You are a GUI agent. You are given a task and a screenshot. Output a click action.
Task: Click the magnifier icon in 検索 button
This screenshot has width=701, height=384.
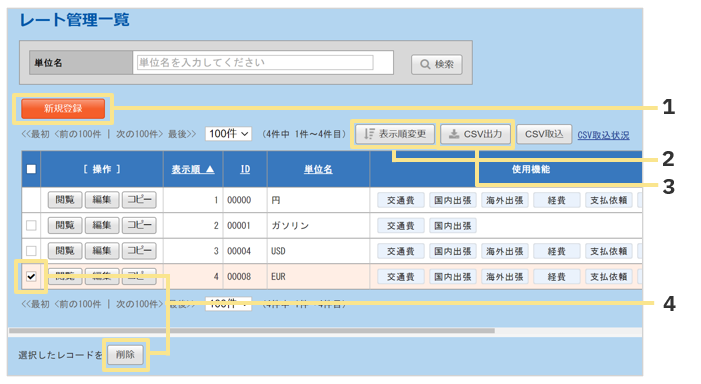(425, 64)
